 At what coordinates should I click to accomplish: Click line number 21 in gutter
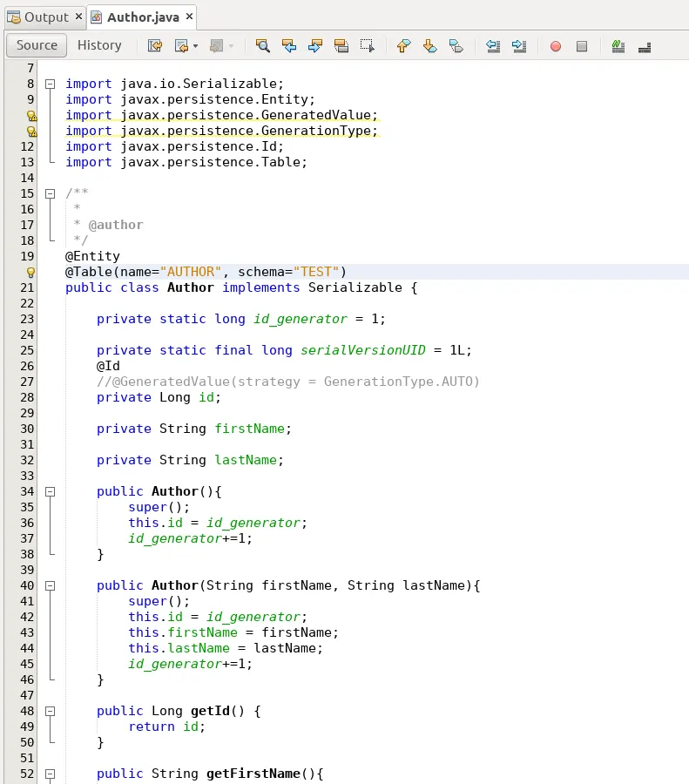point(27,288)
